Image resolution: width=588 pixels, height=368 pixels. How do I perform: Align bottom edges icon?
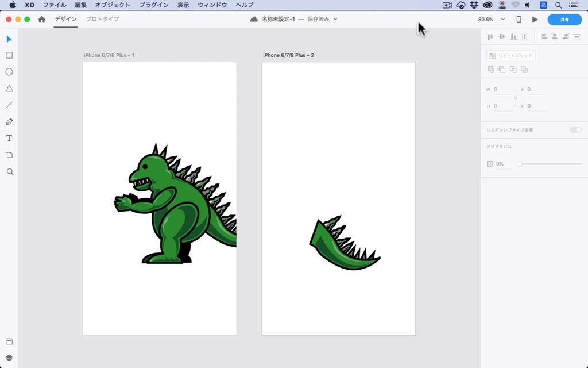click(513, 36)
